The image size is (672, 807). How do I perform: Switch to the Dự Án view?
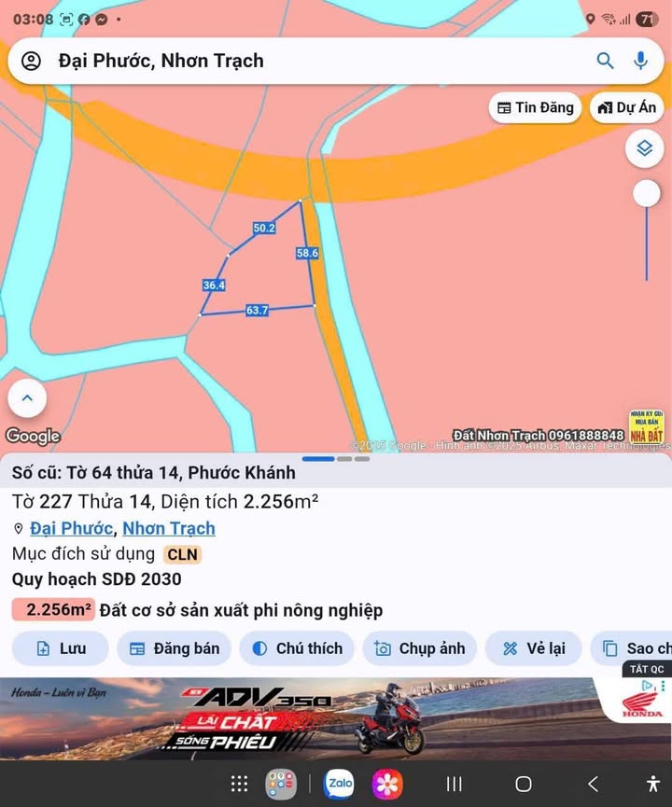pos(626,107)
